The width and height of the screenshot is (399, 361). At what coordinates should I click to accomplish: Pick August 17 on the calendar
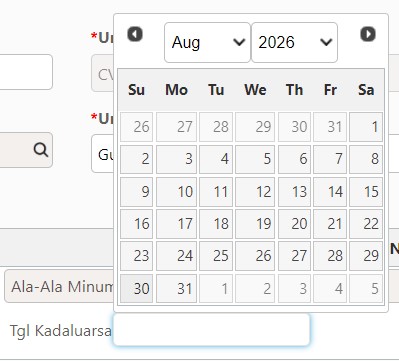(176, 224)
